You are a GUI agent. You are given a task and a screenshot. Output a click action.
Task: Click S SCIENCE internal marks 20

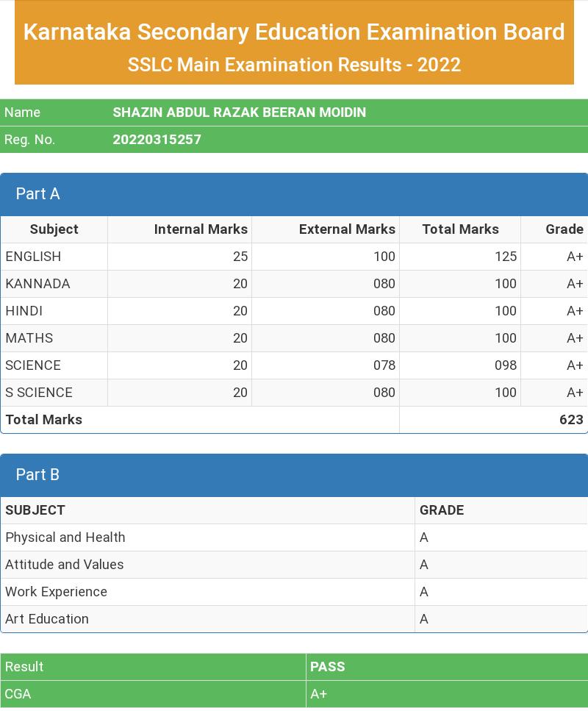pyautogui.click(x=240, y=393)
